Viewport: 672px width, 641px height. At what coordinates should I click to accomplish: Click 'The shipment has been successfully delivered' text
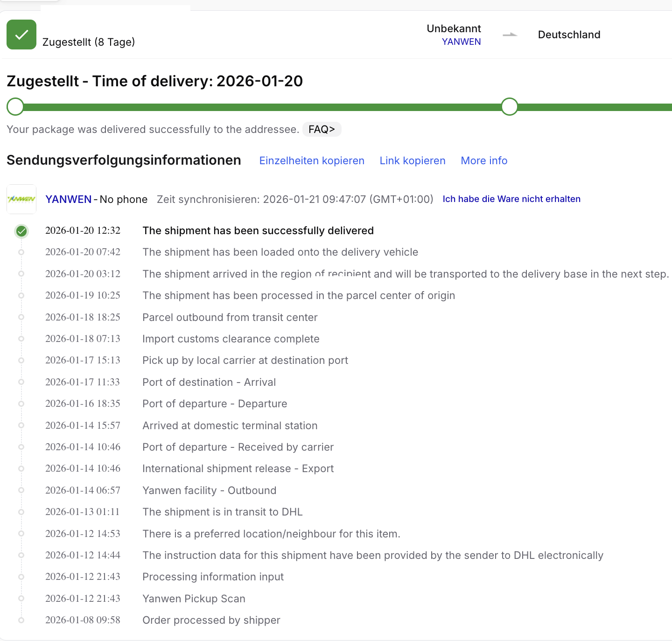click(x=258, y=230)
